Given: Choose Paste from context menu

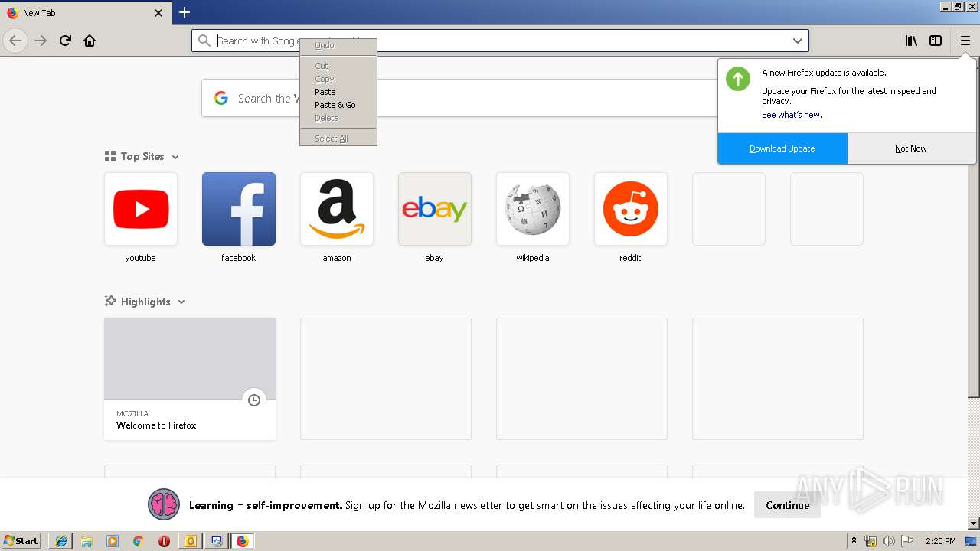Looking at the screenshot, I should pyautogui.click(x=338, y=92).
